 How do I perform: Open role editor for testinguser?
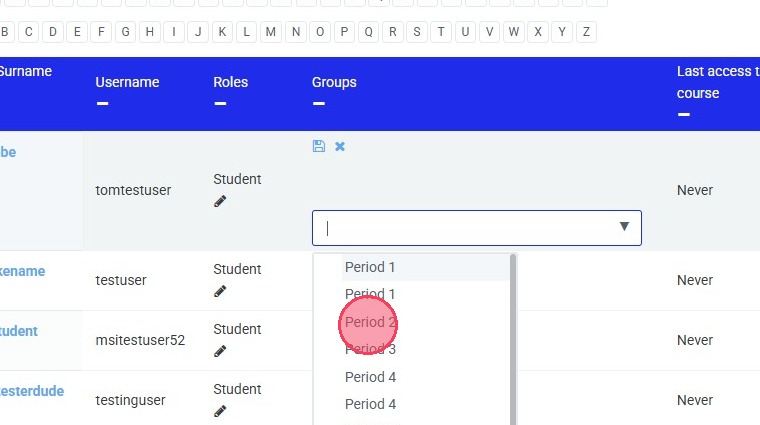tap(220, 411)
